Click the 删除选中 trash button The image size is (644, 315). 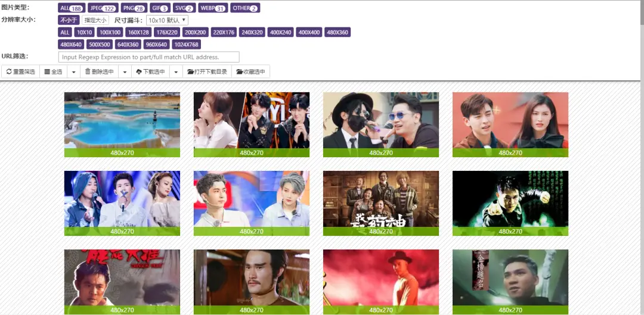point(100,71)
